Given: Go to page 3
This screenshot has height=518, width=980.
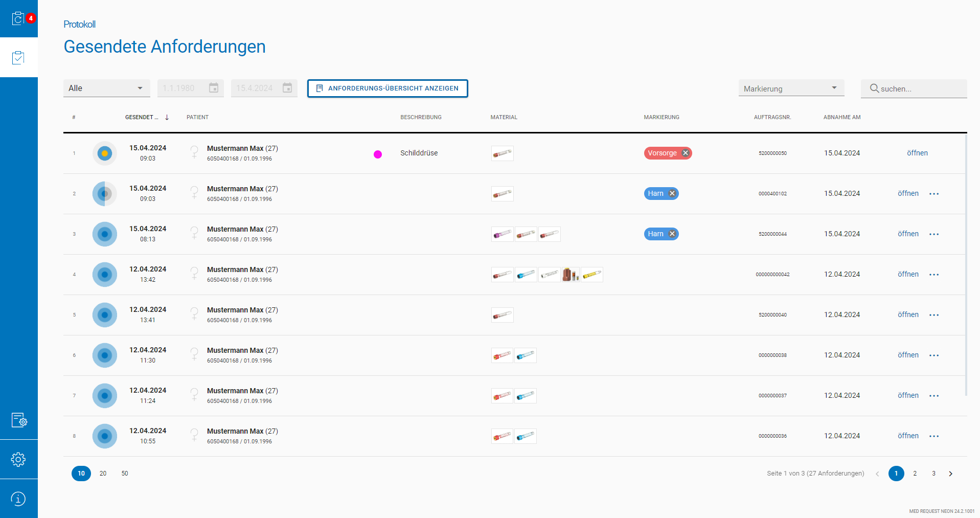Looking at the screenshot, I should point(933,474).
